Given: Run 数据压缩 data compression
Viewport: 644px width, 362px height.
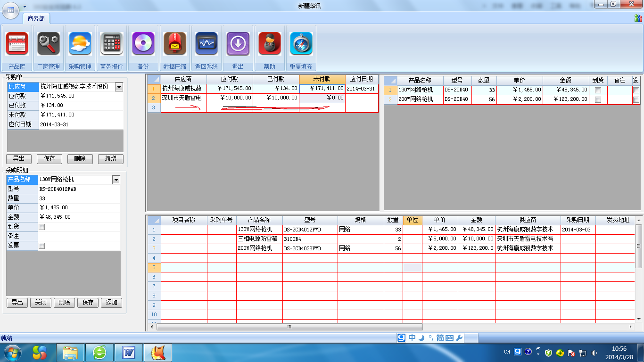Looking at the screenshot, I should [x=175, y=44].
